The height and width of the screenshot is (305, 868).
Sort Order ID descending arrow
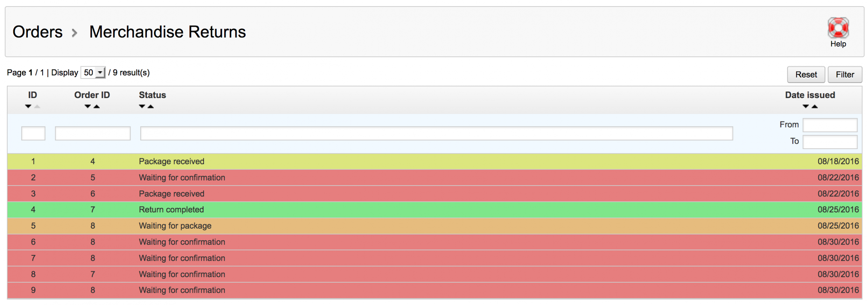[88, 106]
